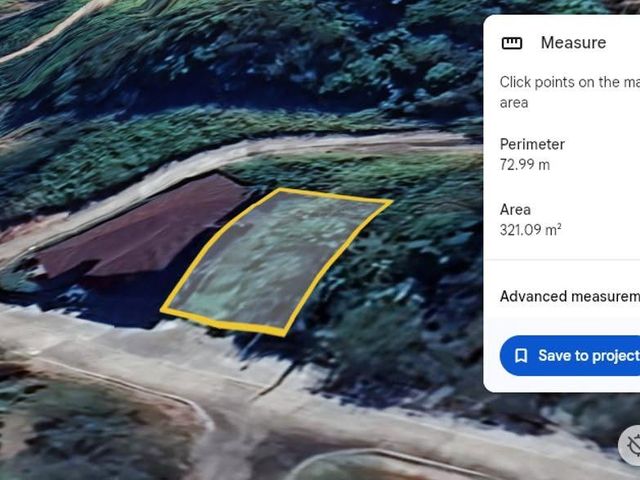Click the Measure panel title
This screenshot has height=480, width=640.
pos(573,42)
